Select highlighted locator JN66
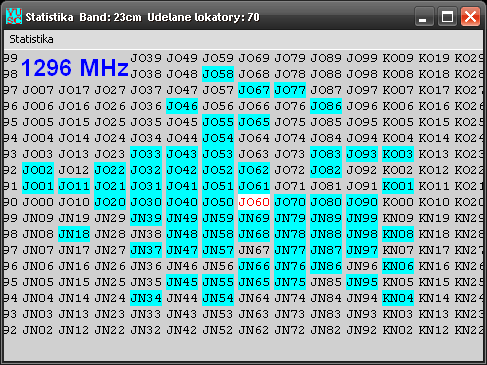The image size is (487, 365). tap(254, 266)
